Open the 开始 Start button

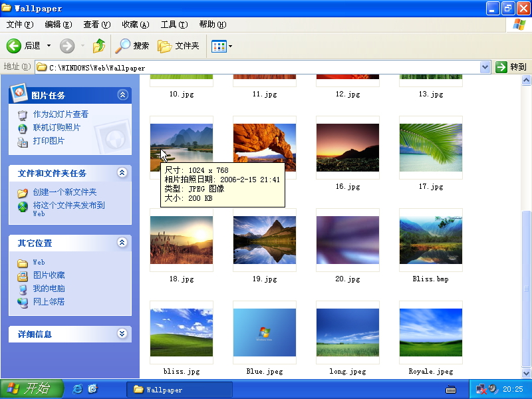[31, 389]
